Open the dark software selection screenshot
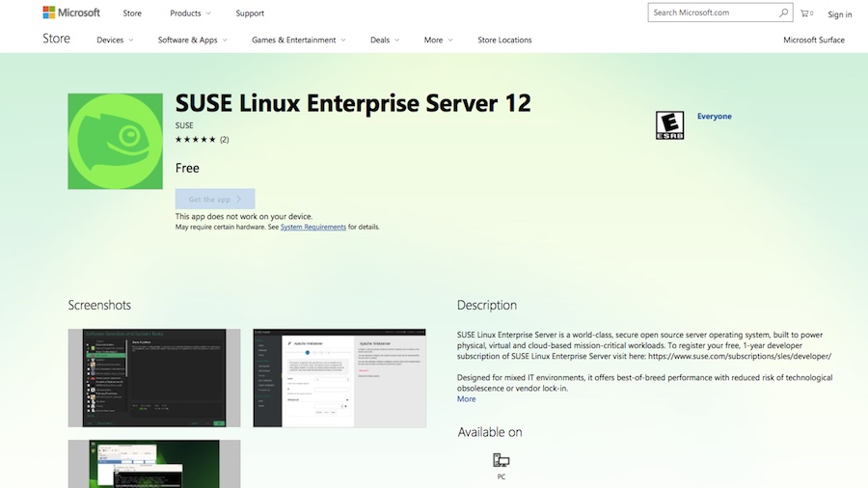 pos(154,378)
